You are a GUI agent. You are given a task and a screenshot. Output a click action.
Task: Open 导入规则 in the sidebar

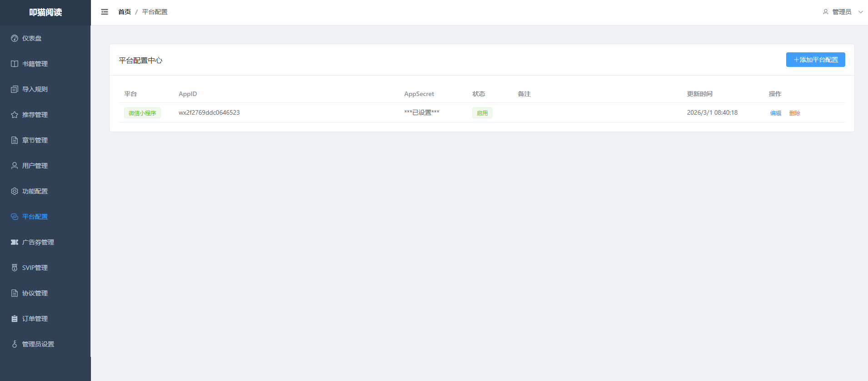pos(35,89)
